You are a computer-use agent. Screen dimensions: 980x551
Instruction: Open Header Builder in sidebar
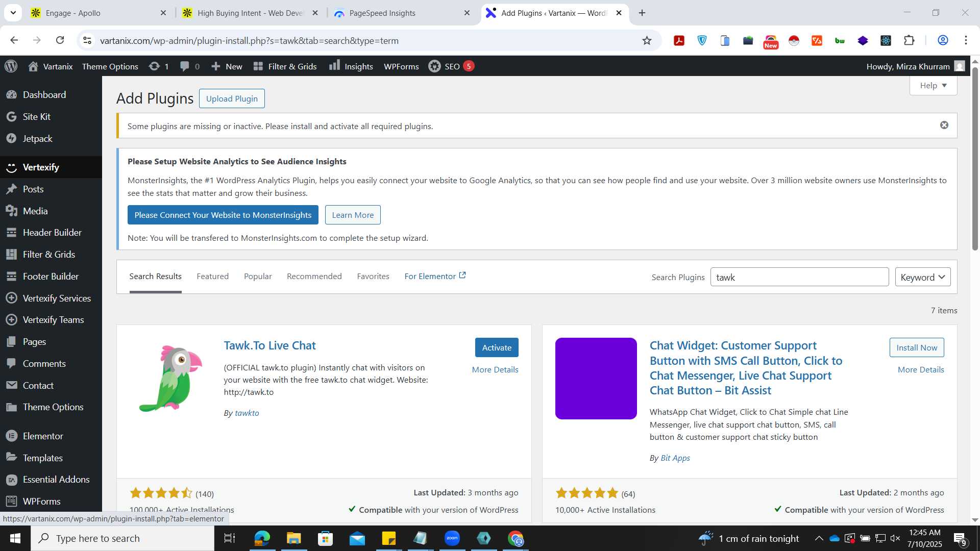coord(51,232)
